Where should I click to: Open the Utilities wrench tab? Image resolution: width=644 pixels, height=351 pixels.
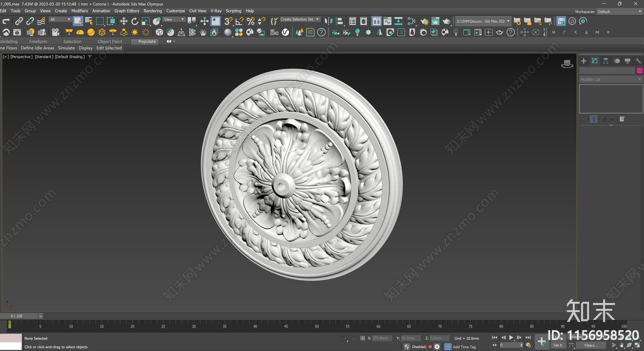pyautogui.click(x=638, y=61)
